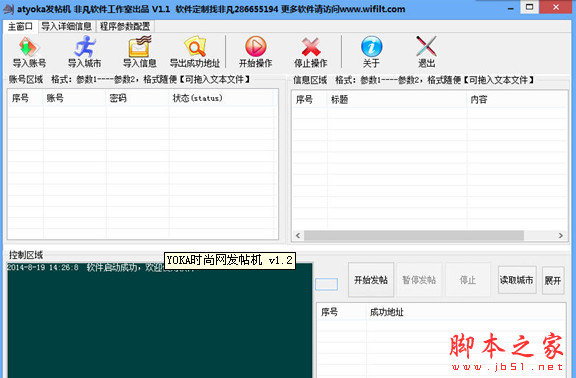This screenshot has height=378, width=576.
Task: Click the 读取城市 button
Action: (x=516, y=280)
